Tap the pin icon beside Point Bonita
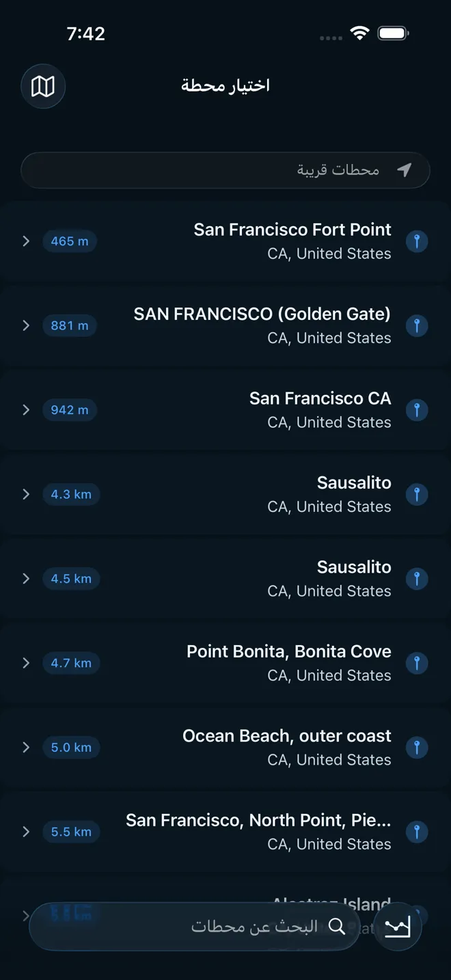Image resolution: width=451 pixels, height=980 pixels. (x=417, y=663)
